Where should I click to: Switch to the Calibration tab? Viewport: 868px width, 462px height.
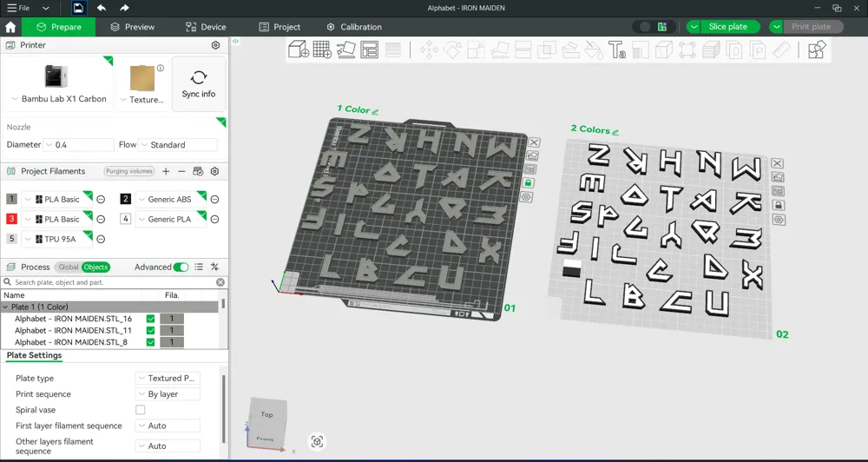click(x=354, y=27)
